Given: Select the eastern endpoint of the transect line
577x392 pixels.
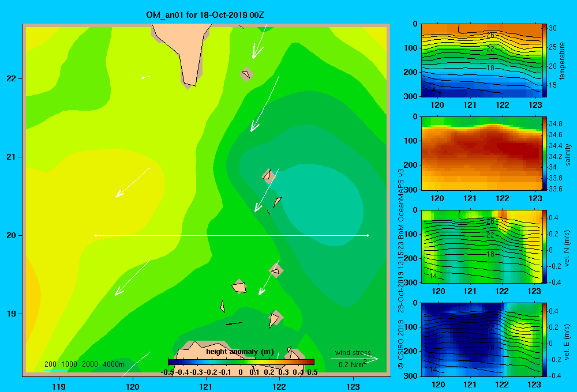Looking at the screenshot, I should [368, 235].
